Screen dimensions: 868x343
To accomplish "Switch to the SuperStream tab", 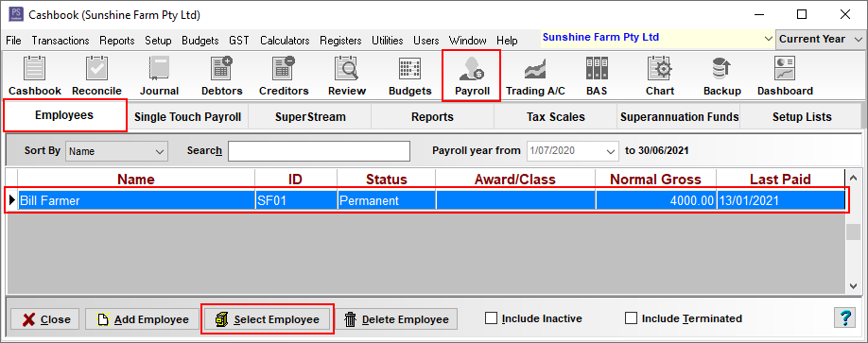I will pos(310,117).
